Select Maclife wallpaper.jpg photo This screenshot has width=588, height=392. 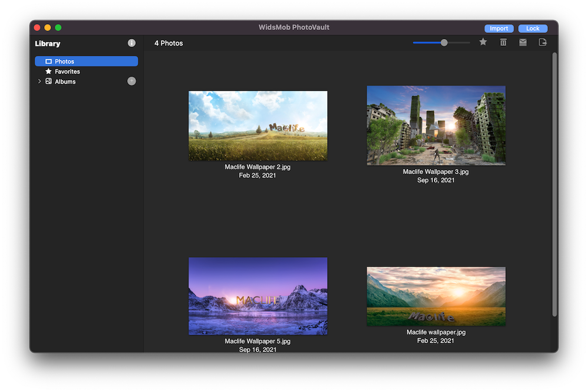coord(436,296)
